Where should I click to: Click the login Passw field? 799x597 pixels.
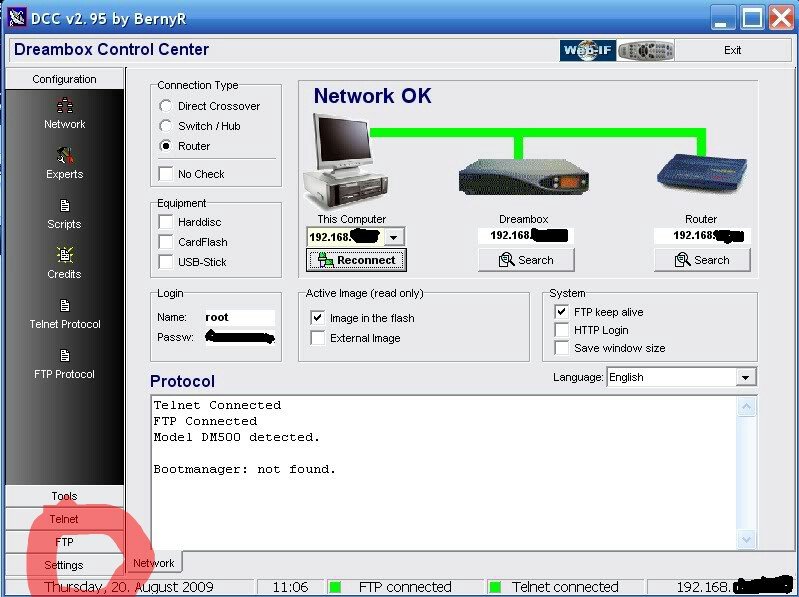click(239, 337)
